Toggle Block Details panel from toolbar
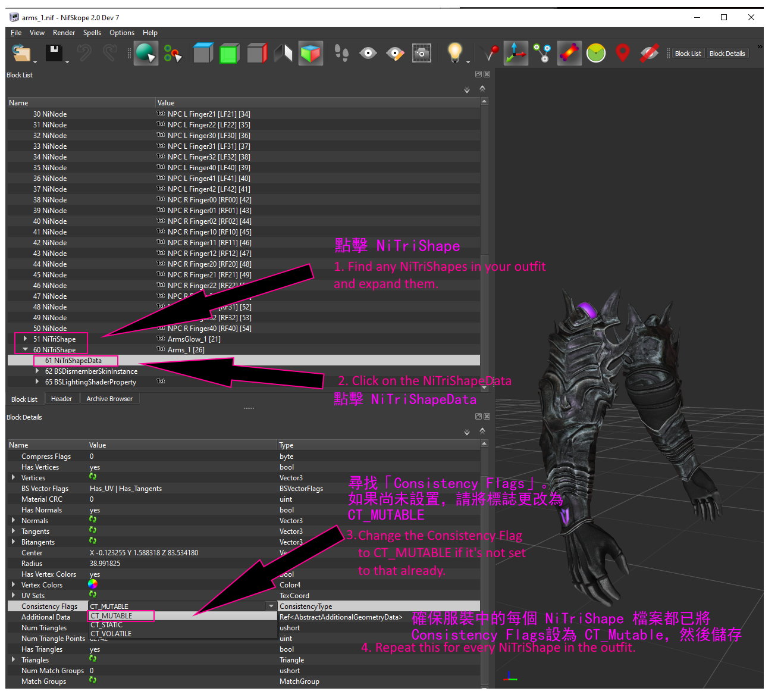 (x=727, y=54)
